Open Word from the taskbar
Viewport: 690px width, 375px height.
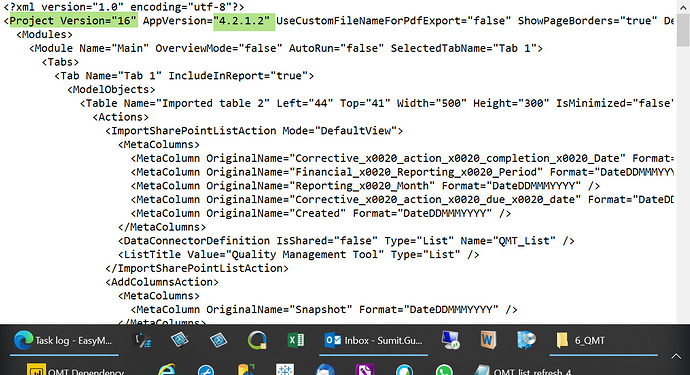pyautogui.click(x=488, y=340)
